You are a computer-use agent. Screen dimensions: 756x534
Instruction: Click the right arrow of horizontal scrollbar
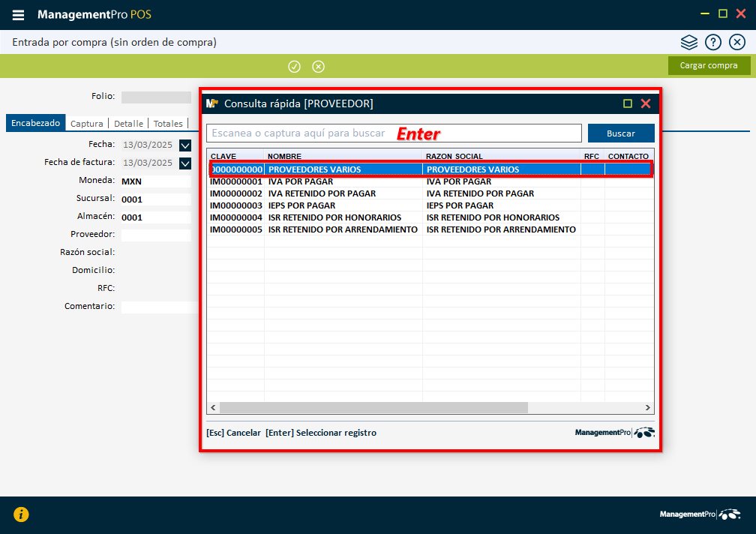[647, 408]
